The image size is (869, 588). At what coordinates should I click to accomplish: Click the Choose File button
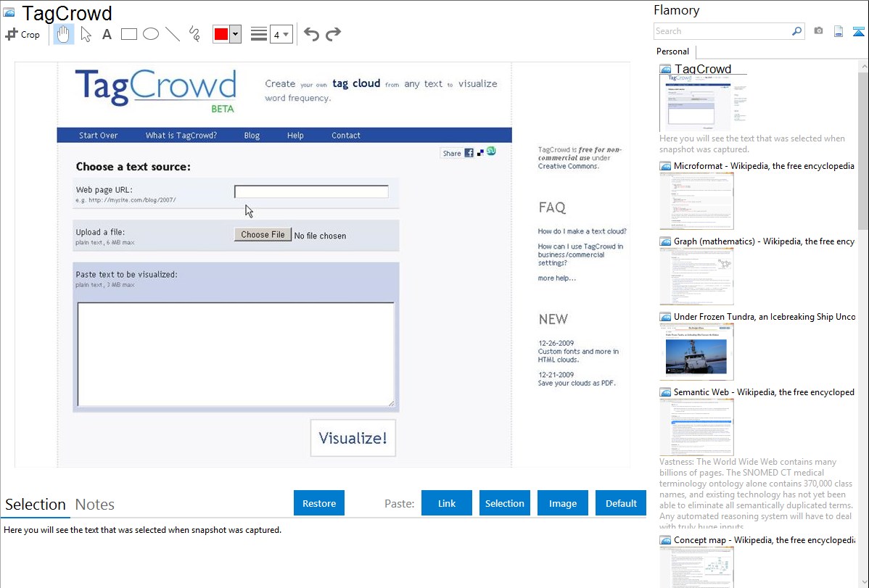point(263,234)
